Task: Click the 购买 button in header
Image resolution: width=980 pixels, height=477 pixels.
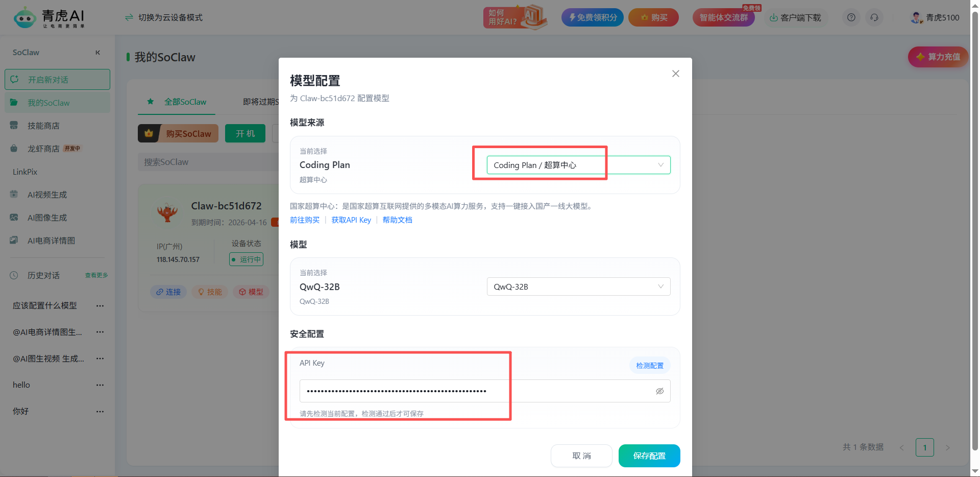Action: click(653, 17)
